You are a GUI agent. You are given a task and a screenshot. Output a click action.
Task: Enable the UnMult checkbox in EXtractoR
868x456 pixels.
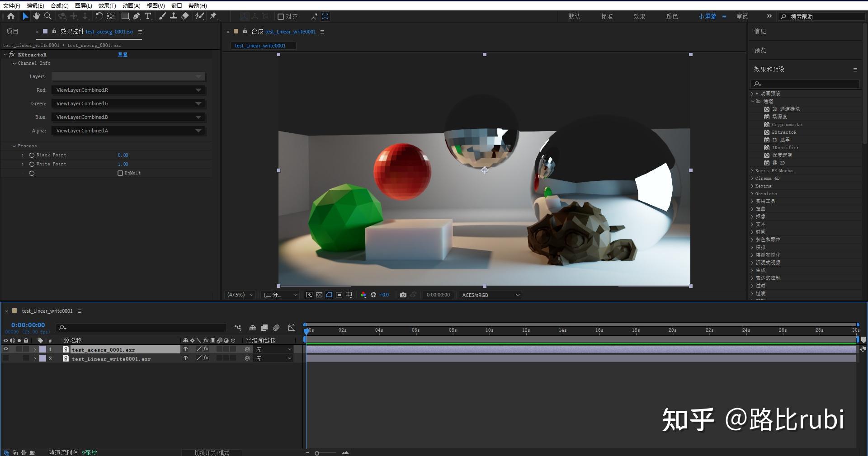(x=121, y=173)
